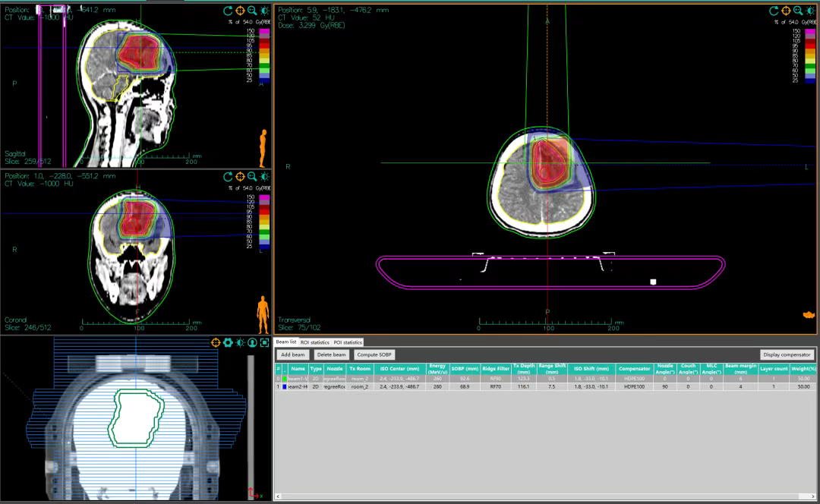Open the gear settings icon in beam's-eye view
This screenshot has height=504, width=820.
(228, 343)
